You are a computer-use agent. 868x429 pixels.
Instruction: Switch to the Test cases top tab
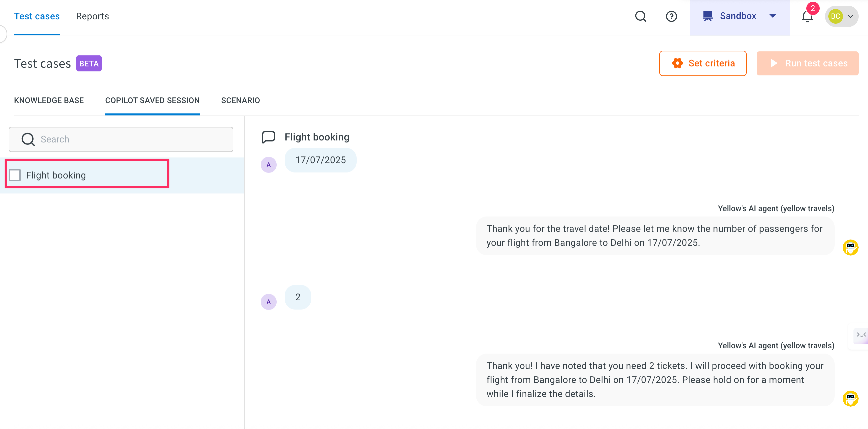tap(37, 16)
